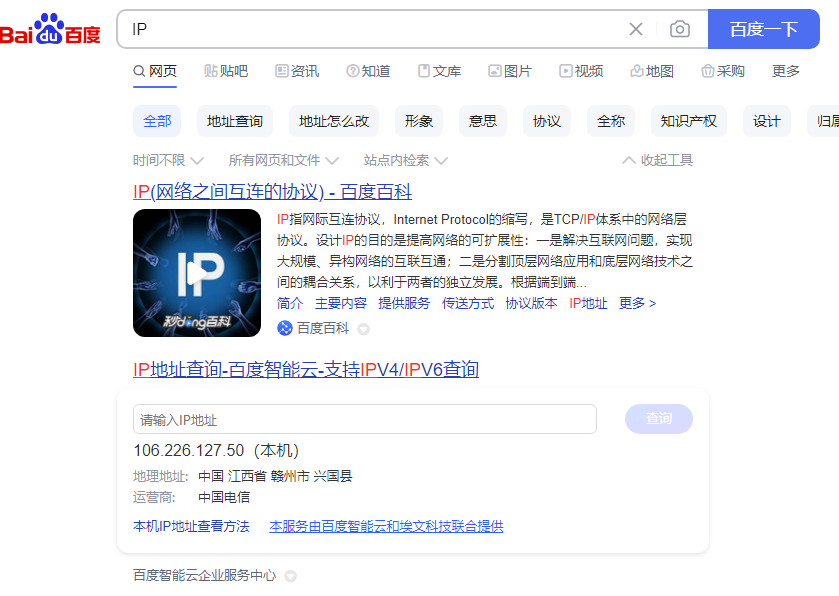Viewport: 839px width, 596px height.
Task: Select the 地址查询 filter chip
Action: coord(235,121)
